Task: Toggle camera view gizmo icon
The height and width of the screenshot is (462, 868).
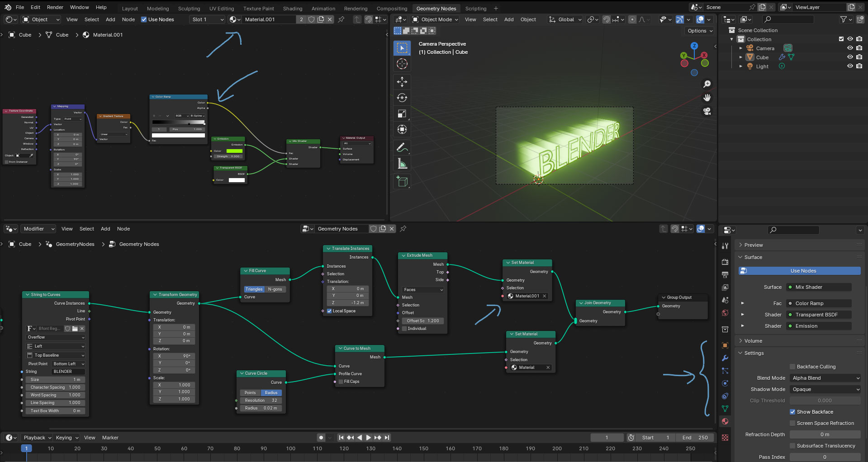Action: tap(707, 111)
